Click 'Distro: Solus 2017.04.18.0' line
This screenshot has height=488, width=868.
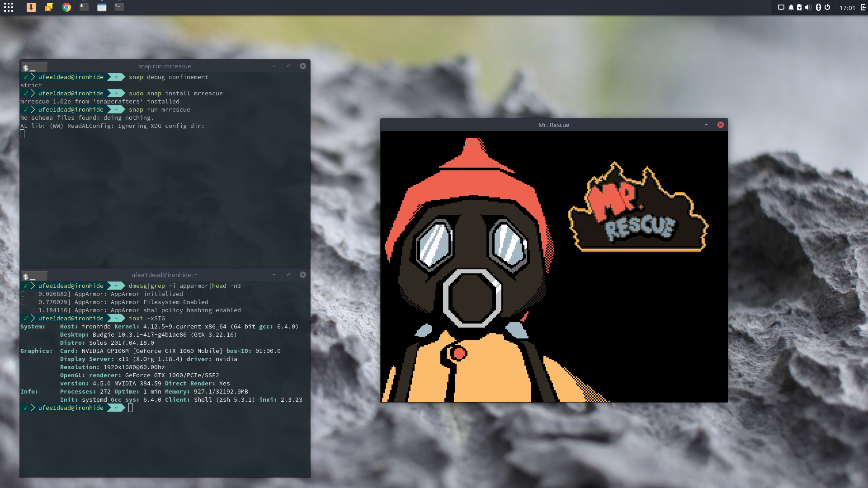(107, 343)
